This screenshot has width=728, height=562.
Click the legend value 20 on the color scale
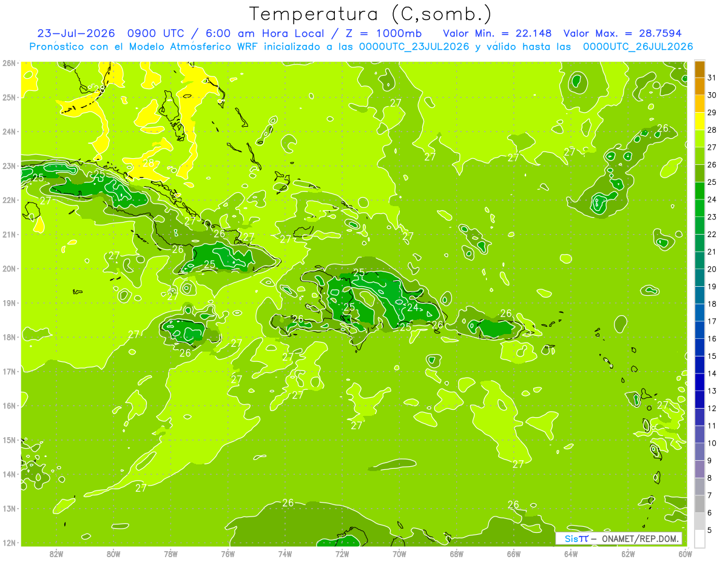click(x=712, y=269)
